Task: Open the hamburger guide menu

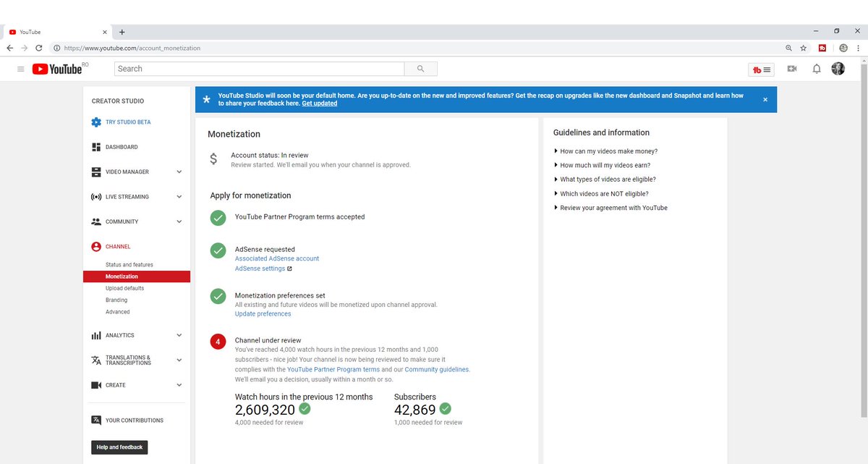Action: [20, 69]
